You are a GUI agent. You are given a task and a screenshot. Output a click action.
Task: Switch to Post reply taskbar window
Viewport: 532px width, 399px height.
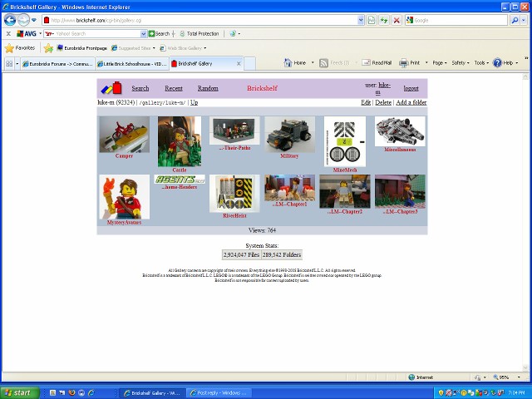coord(219,393)
